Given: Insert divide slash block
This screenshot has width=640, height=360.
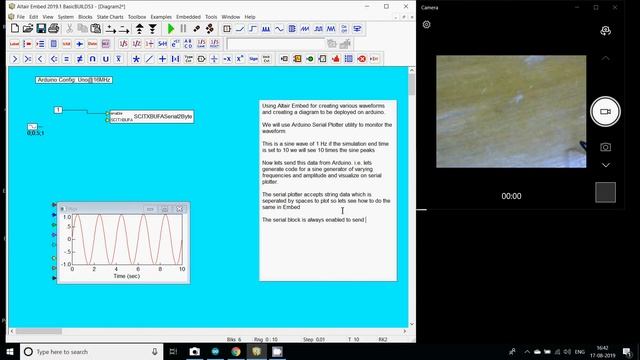Looking at the screenshot, I should (149, 59).
